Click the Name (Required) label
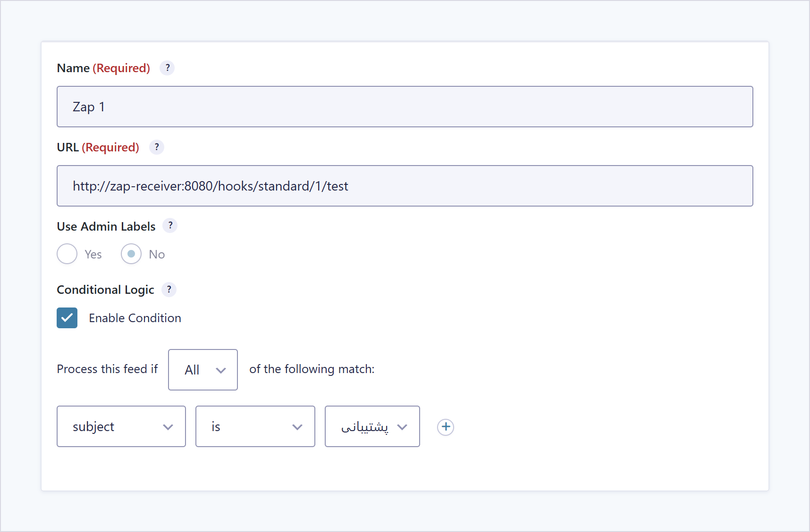The image size is (810, 532). 103,68
